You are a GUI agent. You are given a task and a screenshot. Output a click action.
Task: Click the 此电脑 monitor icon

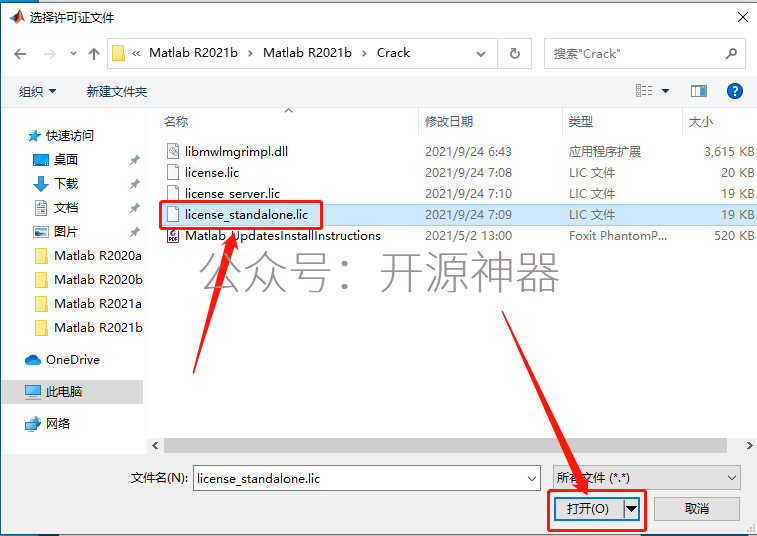pos(33,392)
